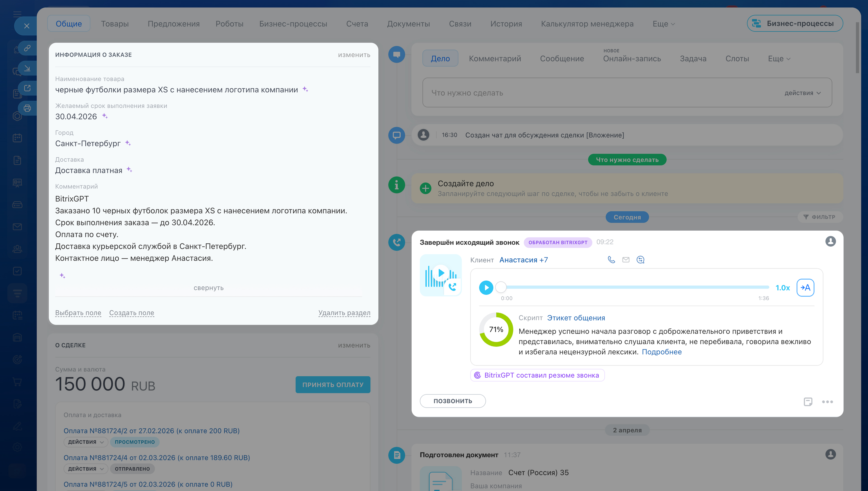Open the действия dropdown in the task input
The image size is (868, 491).
coord(802,93)
